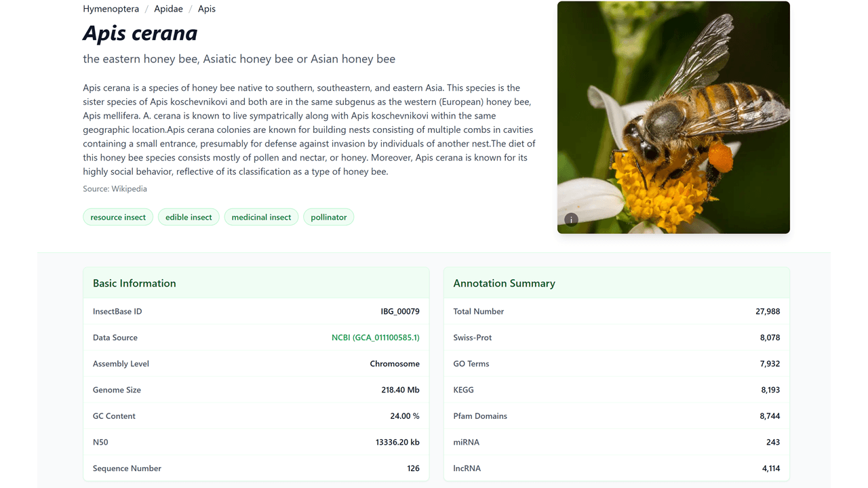Screen dimensions: 868x488
Task: Click the Genome Size value 218.40 Mb
Action: point(400,390)
